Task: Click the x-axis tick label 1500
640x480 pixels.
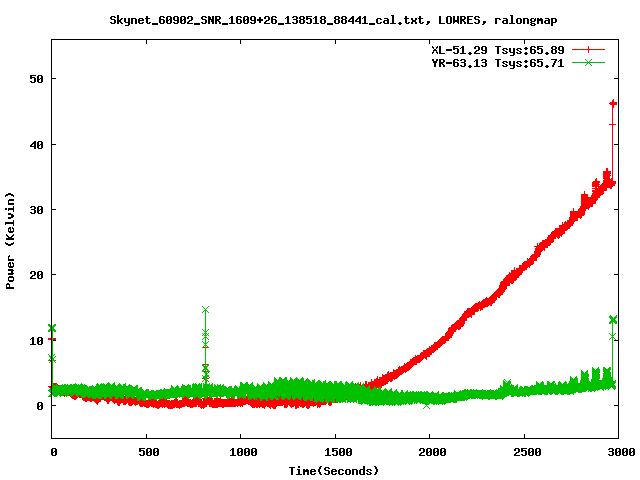Action: coord(338,452)
